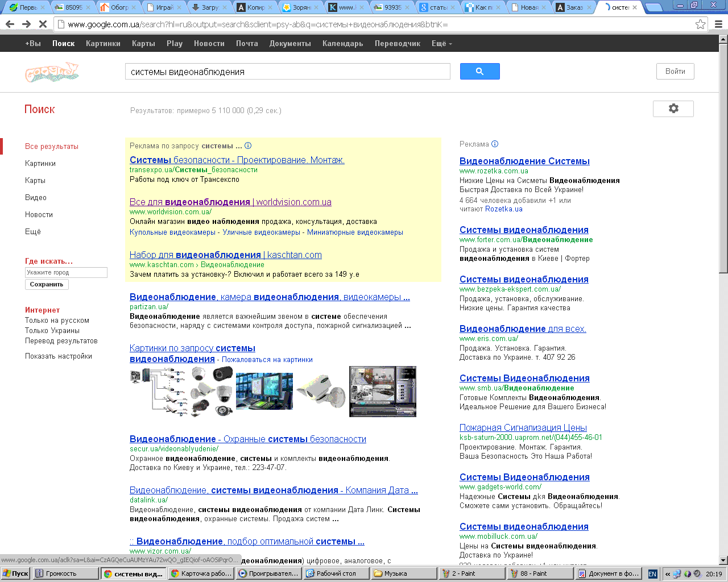
Task: Open the 'Купольные видеокамеры' sublink
Action: pyautogui.click(x=172, y=232)
